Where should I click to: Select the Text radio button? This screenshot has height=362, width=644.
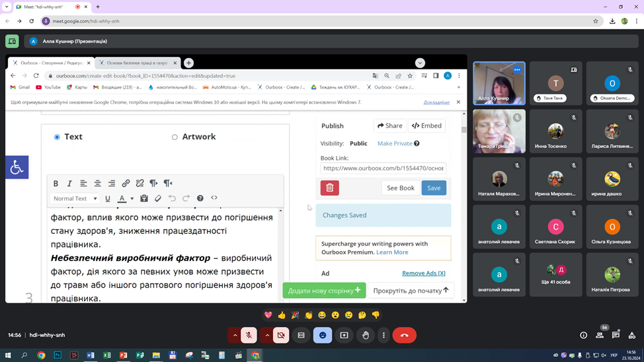57,137
